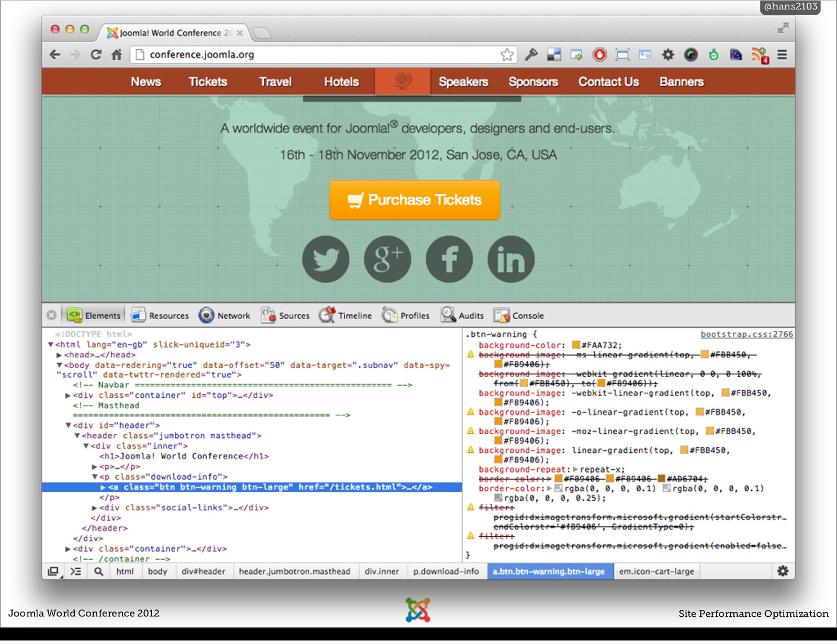
Task: Select the Joomla World Conference browser tab
Action: pyautogui.click(x=174, y=32)
